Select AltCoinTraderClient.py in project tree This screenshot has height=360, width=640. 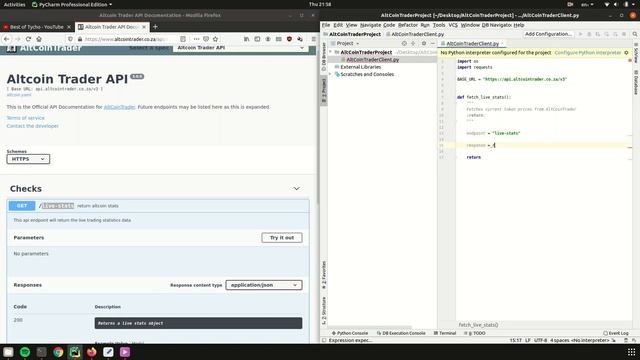pos(373,60)
